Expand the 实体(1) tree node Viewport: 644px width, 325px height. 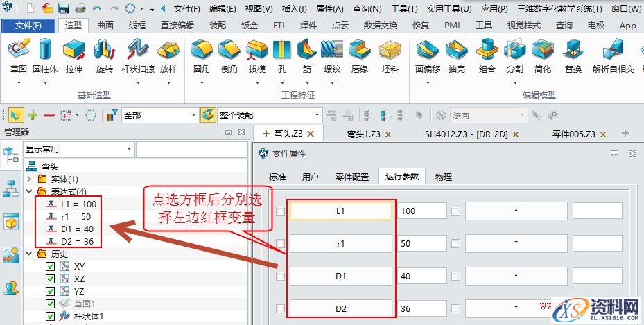click(x=28, y=179)
